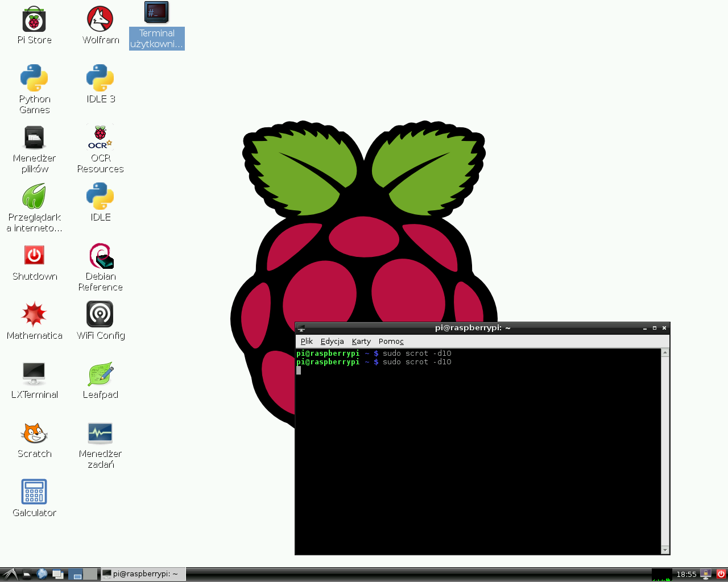Click the web browser globe in the taskbar
Viewport: 728px width, 582px height.
(x=42, y=574)
